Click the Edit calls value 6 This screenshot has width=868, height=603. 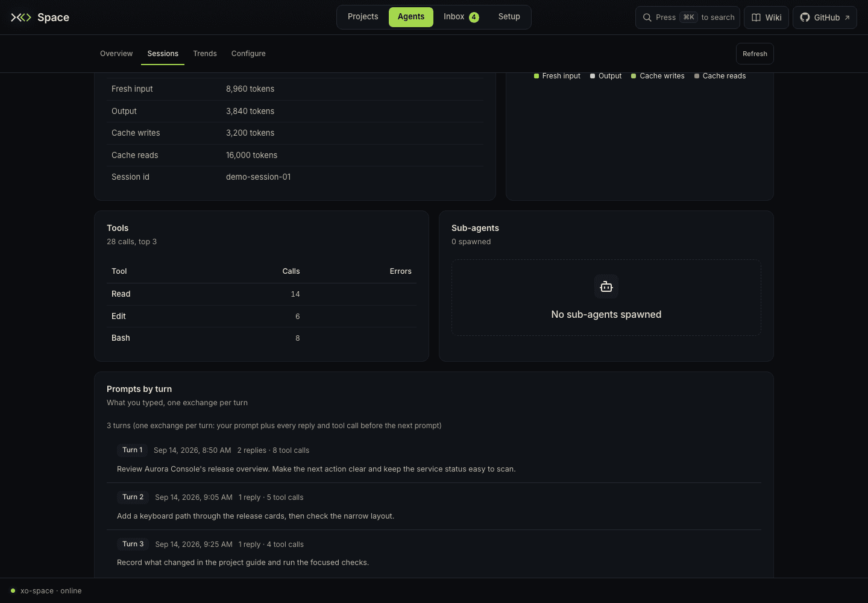point(298,317)
